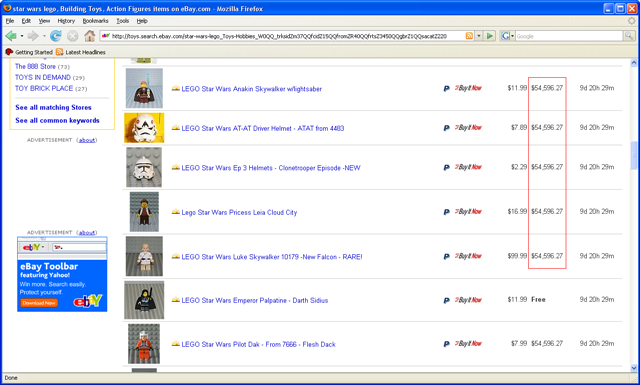
Task: Click Buy It Now icon on Princess Leia row
Action: pos(468,211)
